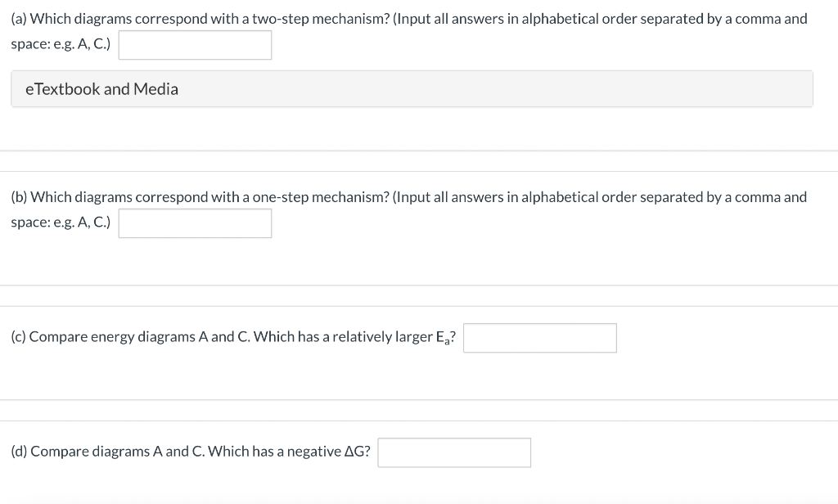Click the "(d)" label before Compare diagrams
Image resolution: width=838 pixels, height=504 pixels.
(20, 452)
